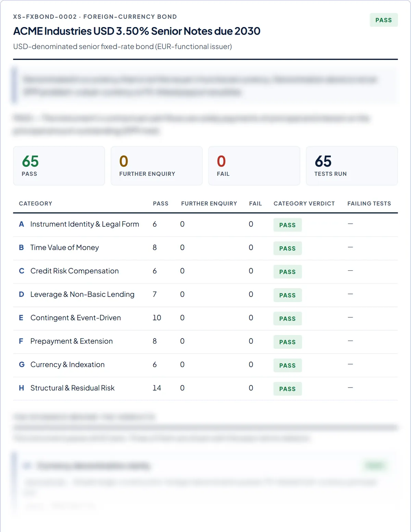Open the 65 TESTS RUN card

352,166
